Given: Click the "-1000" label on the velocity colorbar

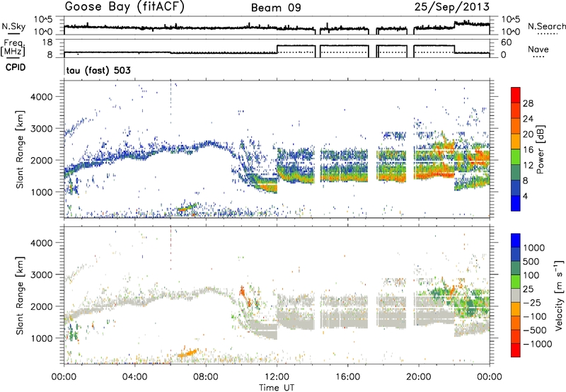Looking at the screenshot, I should (537, 344).
